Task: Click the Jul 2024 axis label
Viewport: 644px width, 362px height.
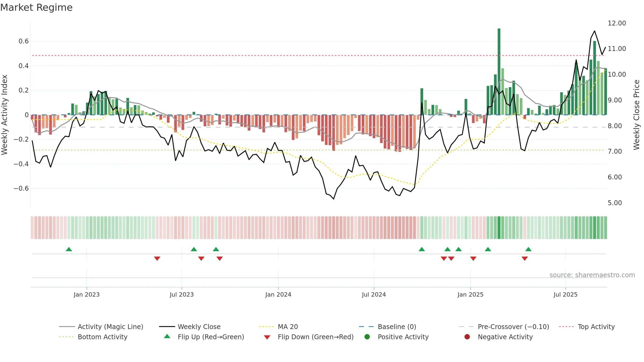Action: [374, 294]
